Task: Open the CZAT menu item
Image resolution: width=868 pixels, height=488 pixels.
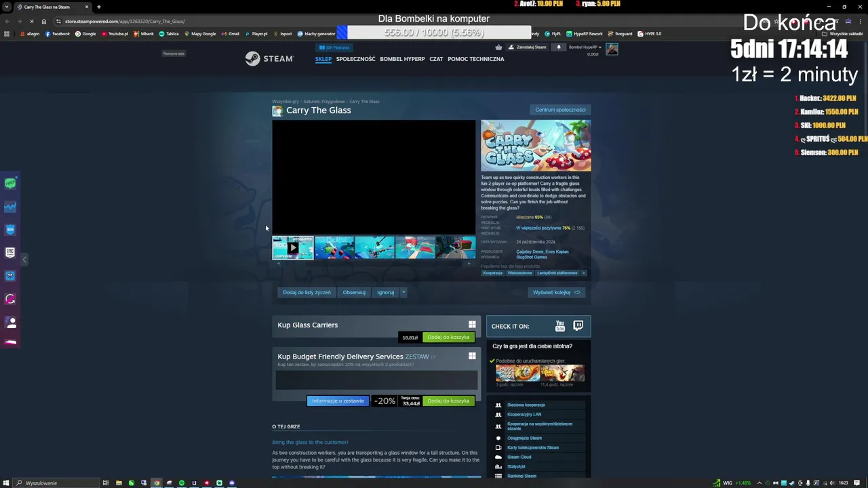Action: pyautogui.click(x=436, y=59)
